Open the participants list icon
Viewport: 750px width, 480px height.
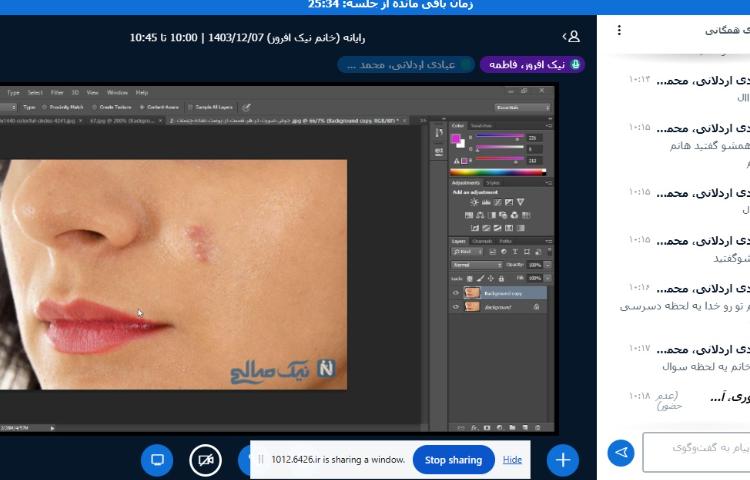point(571,36)
